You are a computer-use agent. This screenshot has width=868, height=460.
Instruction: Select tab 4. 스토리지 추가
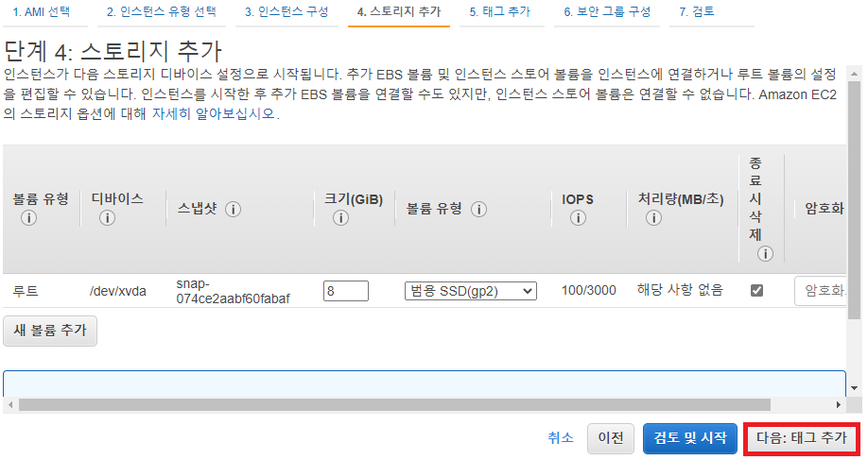tap(399, 11)
